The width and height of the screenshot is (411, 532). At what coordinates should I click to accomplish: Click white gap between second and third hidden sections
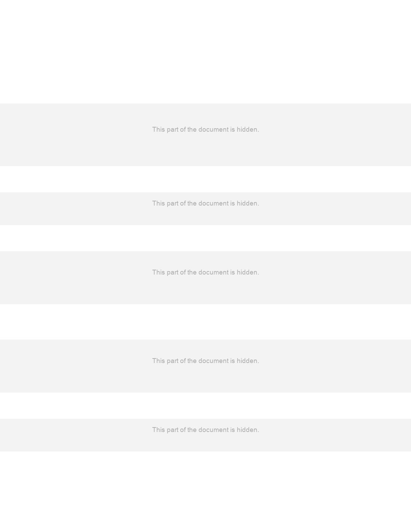(x=205, y=238)
